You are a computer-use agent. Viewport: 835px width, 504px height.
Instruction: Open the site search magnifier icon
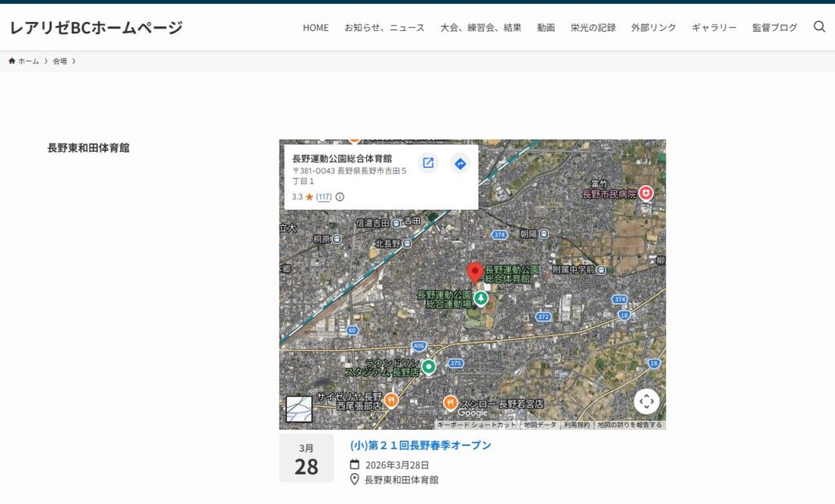[x=820, y=27]
